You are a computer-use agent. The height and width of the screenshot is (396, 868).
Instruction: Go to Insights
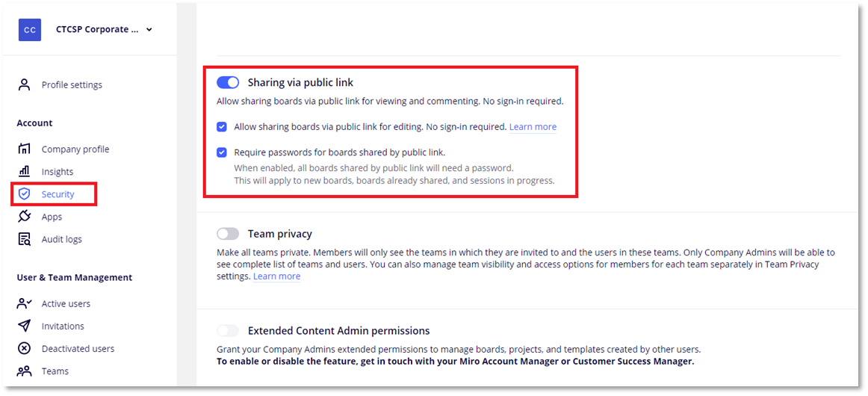click(58, 172)
